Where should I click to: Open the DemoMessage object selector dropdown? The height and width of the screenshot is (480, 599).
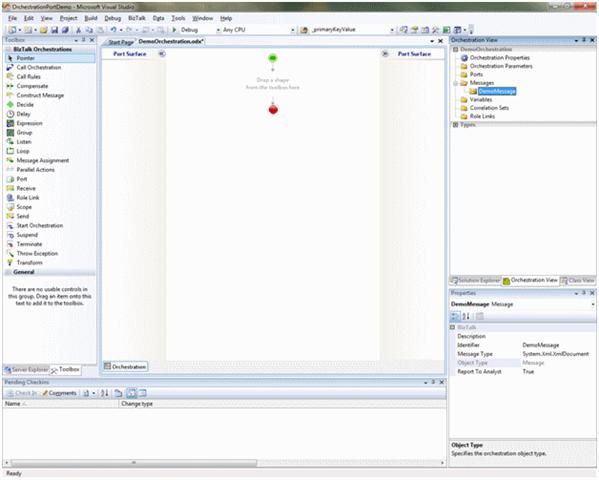tap(593, 304)
